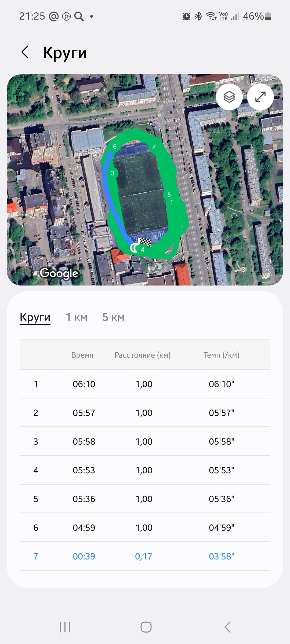Tap the checkered finish flag marker
This screenshot has height=644, width=290.
(x=144, y=242)
